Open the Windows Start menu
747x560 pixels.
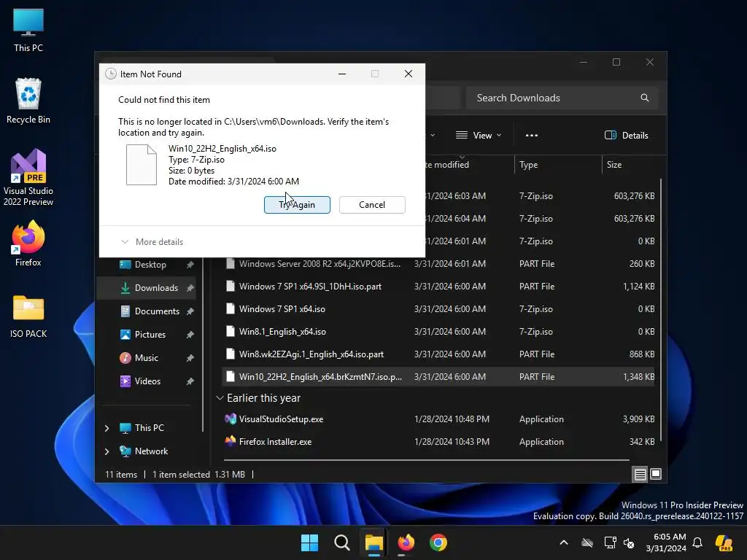(x=309, y=542)
